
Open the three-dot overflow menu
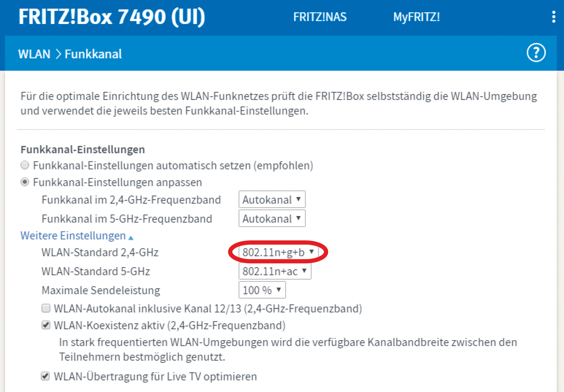(x=553, y=17)
